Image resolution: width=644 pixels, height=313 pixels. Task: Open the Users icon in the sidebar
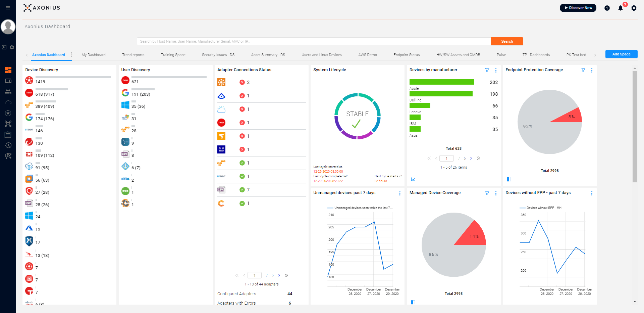click(x=8, y=91)
